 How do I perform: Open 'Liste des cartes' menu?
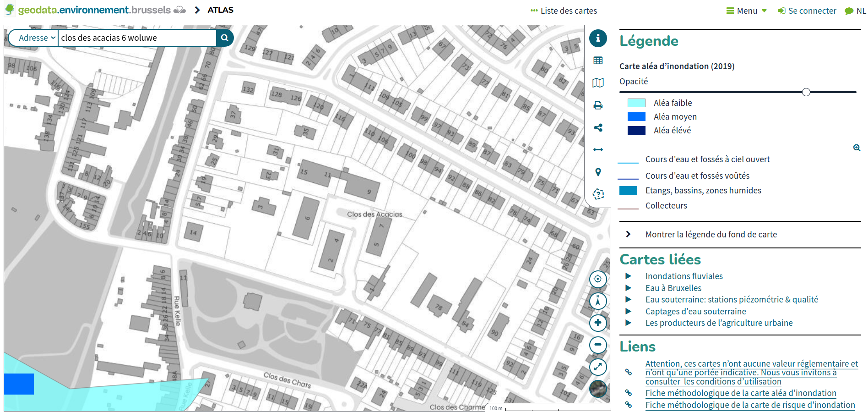pos(564,11)
